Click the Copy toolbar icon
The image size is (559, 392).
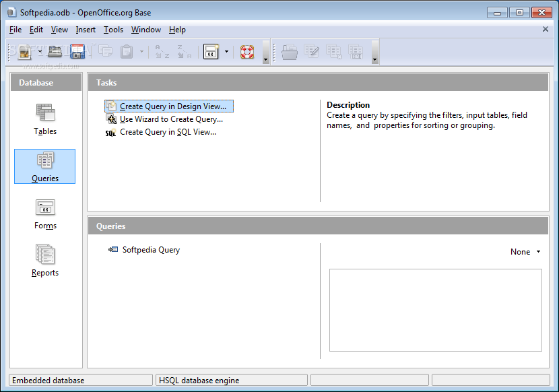pyautogui.click(x=105, y=51)
